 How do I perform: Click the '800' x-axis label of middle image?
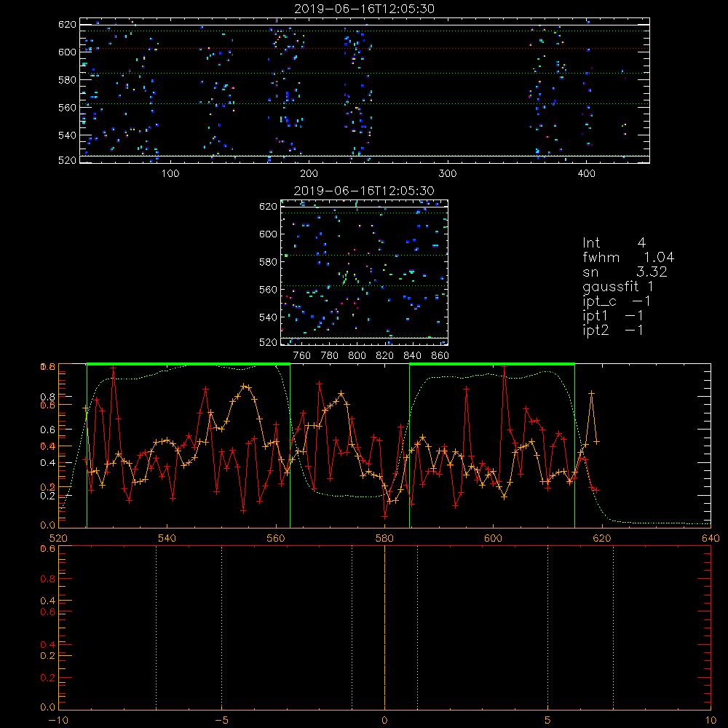[x=357, y=356]
